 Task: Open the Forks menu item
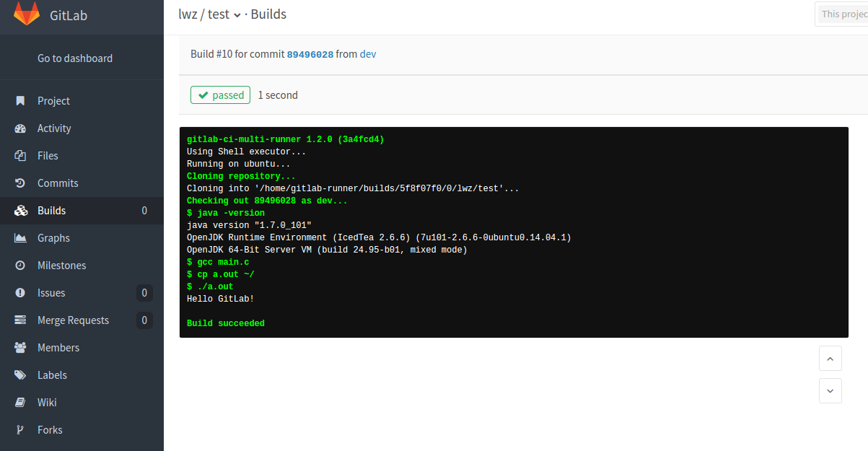(x=82, y=430)
